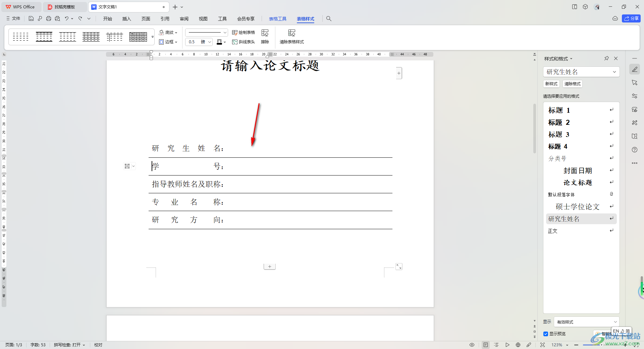Screen dimensions: 644x349
Task: Click the zoom out minus icon
Action: (x=576, y=345)
